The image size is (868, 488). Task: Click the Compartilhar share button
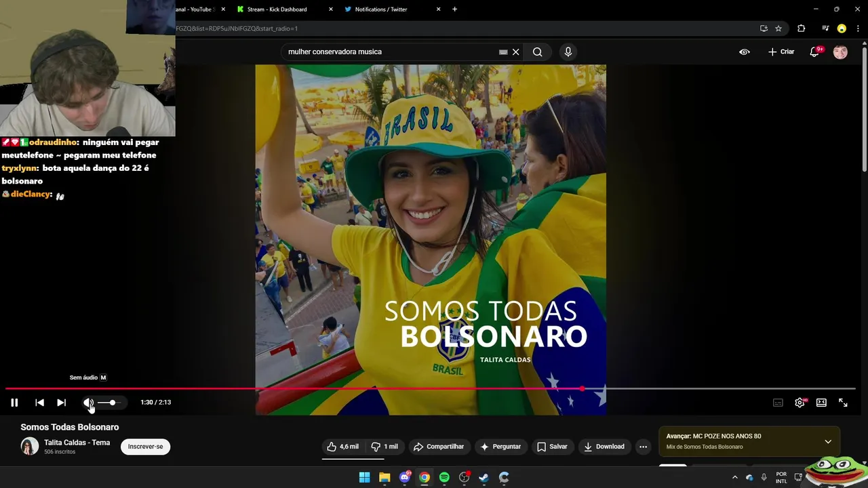439,447
